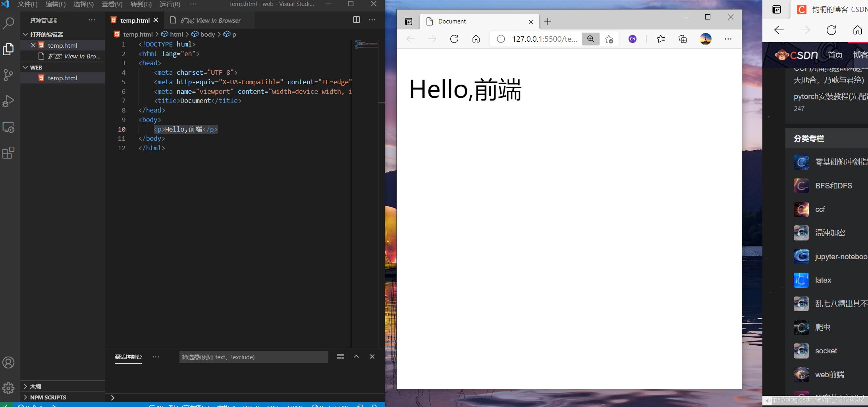The image size is (868, 407).
Task: Refresh the page in Edge
Action: pos(454,39)
